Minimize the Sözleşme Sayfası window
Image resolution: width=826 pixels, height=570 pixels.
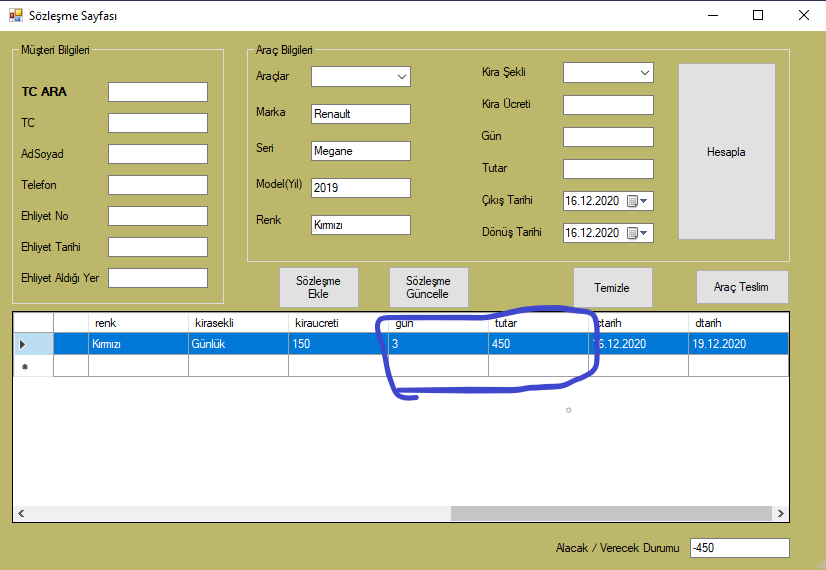click(713, 15)
